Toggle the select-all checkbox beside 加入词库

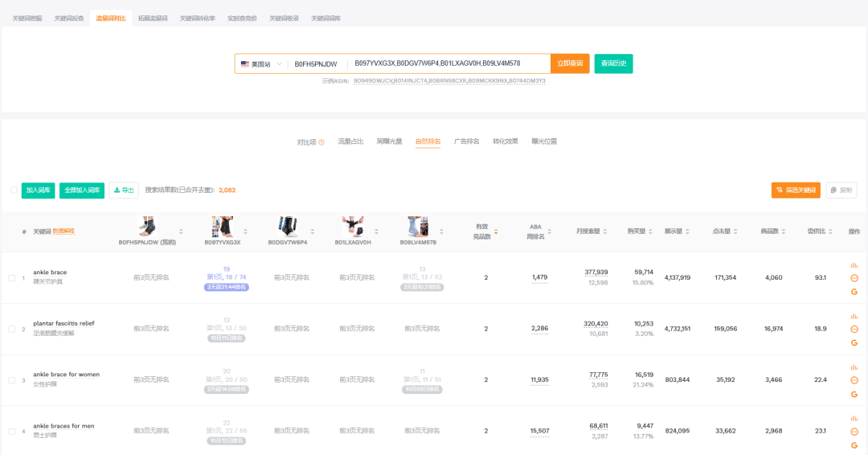tap(14, 190)
